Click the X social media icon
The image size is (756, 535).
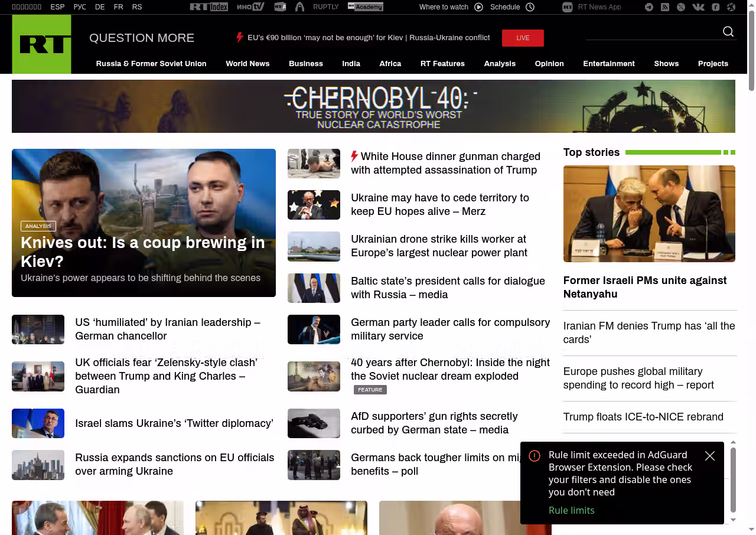click(x=681, y=7)
